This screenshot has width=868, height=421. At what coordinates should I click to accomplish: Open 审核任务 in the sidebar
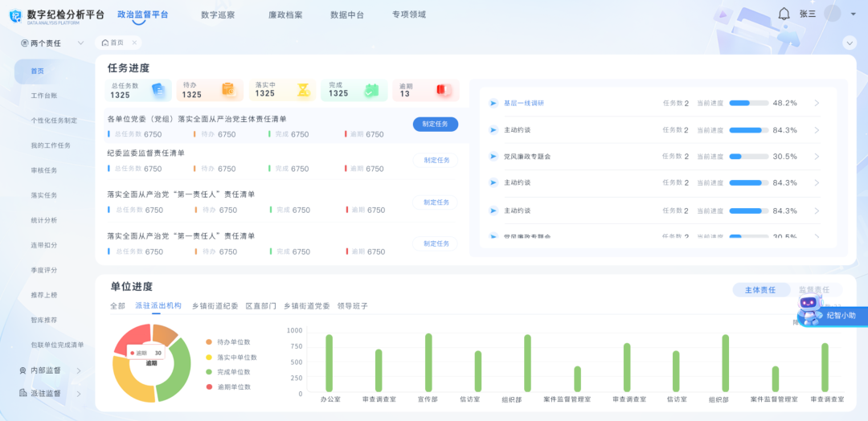click(x=44, y=170)
